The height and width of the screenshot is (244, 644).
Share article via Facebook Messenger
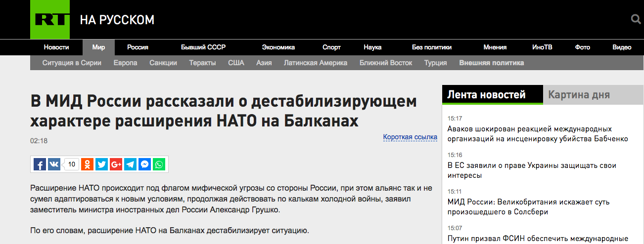(x=144, y=164)
